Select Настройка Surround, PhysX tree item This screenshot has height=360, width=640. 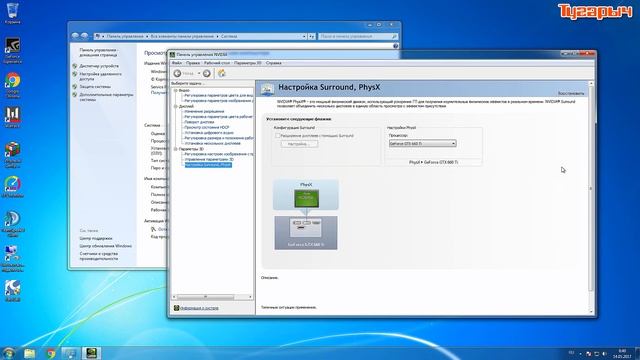(x=208, y=165)
